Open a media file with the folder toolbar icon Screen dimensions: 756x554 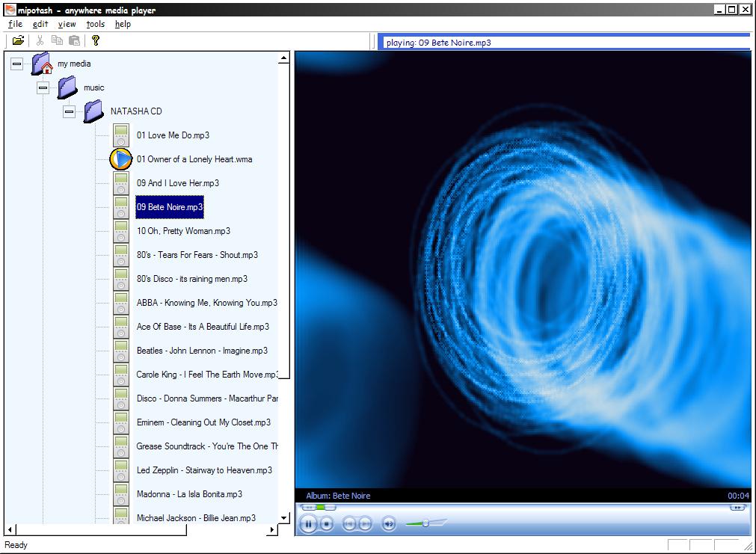[x=17, y=40]
